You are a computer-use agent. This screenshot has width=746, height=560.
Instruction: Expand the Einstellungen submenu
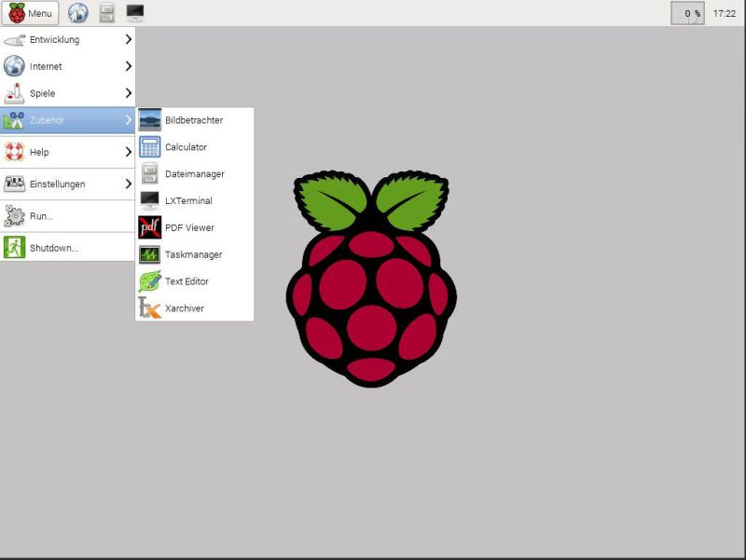coord(56,184)
